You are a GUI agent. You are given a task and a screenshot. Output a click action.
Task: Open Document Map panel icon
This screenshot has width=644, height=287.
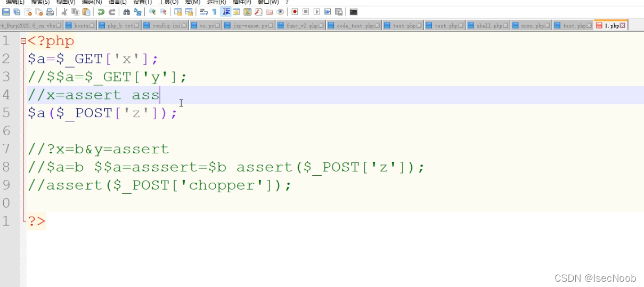click(x=247, y=12)
